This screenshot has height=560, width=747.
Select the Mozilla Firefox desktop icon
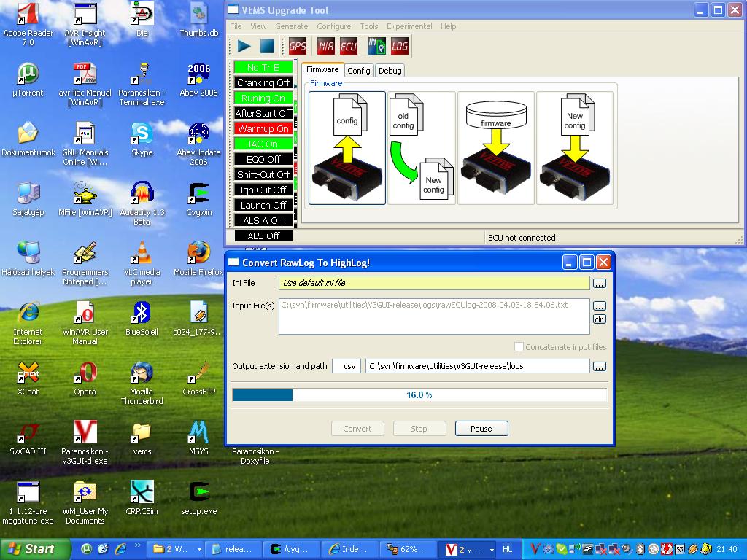[x=198, y=259]
